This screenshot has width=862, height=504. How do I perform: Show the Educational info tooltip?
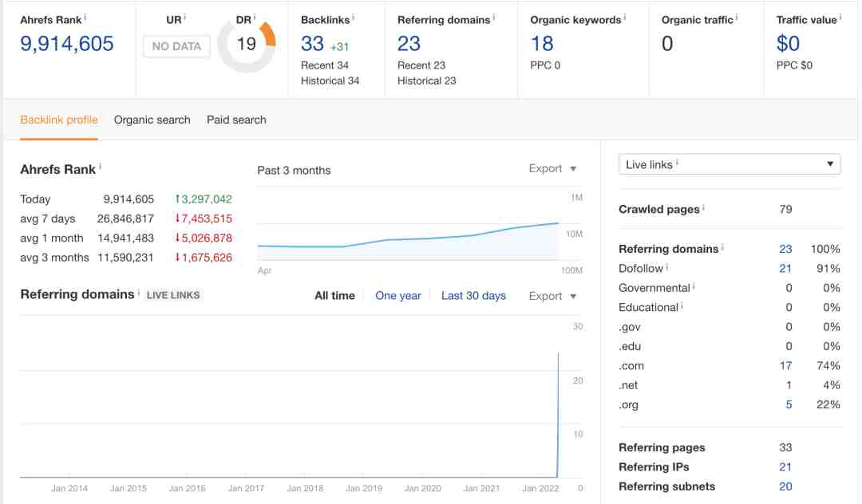click(x=682, y=305)
